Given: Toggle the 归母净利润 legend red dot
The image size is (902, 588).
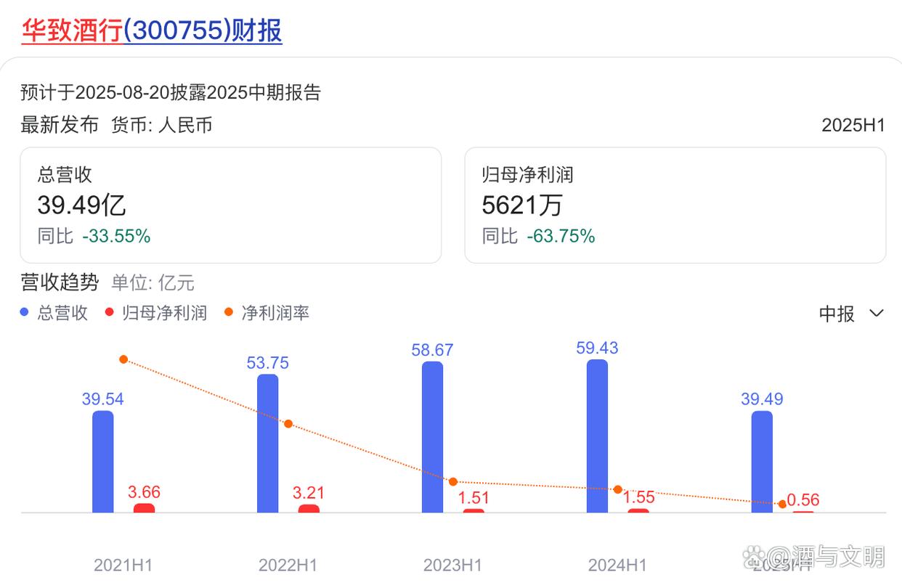Looking at the screenshot, I should click(x=110, y=313).
